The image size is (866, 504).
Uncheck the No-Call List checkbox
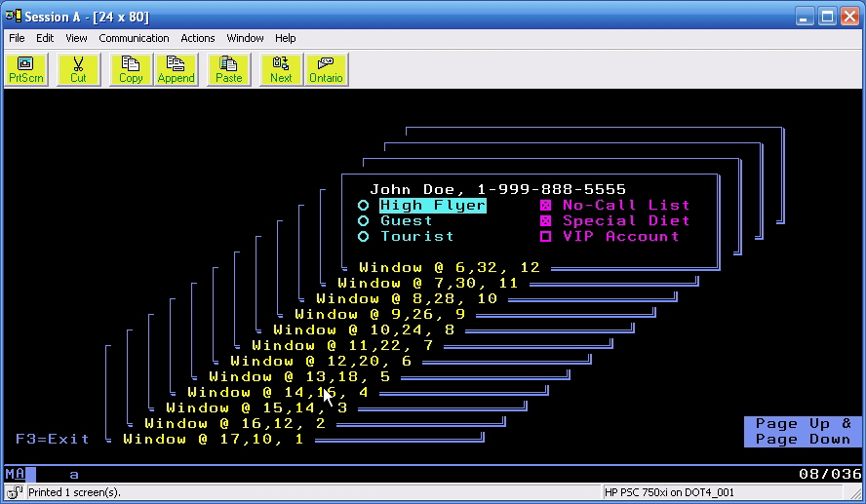(546, 206)
